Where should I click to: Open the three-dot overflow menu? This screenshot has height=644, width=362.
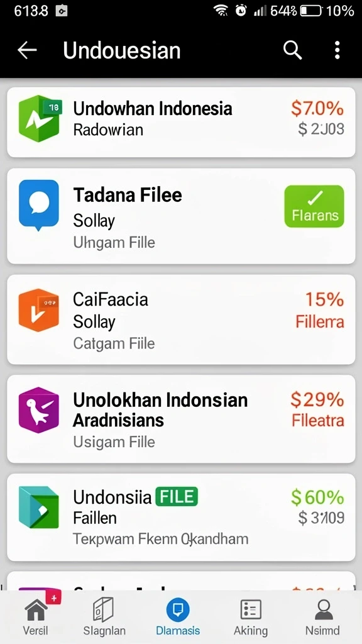[x=337, y=50]
